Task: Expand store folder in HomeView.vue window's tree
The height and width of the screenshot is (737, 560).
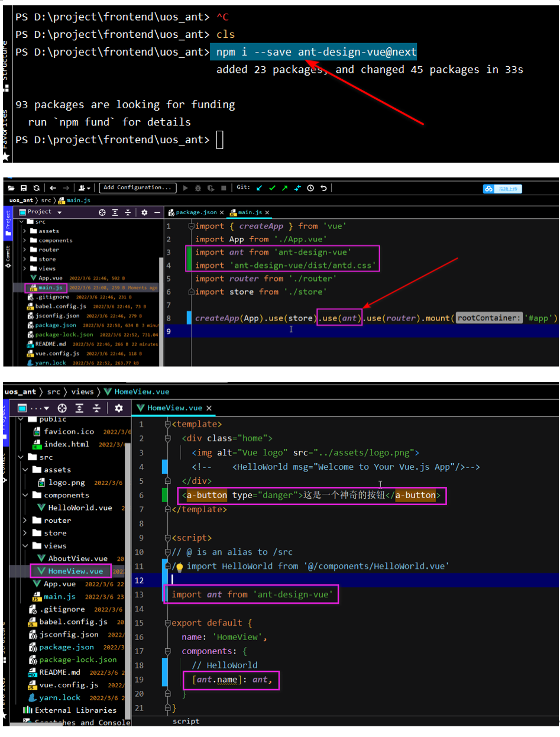Action: pos(25,533)
